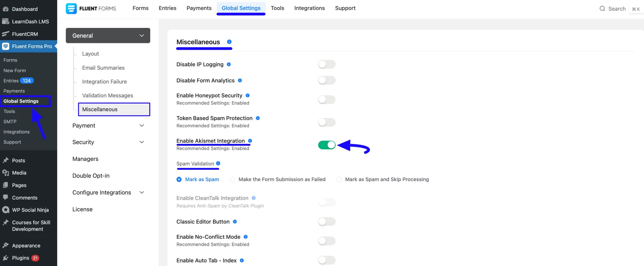
Task: Click info icon next to Enable No-Conflict Mode
Action: coord(246,237)
